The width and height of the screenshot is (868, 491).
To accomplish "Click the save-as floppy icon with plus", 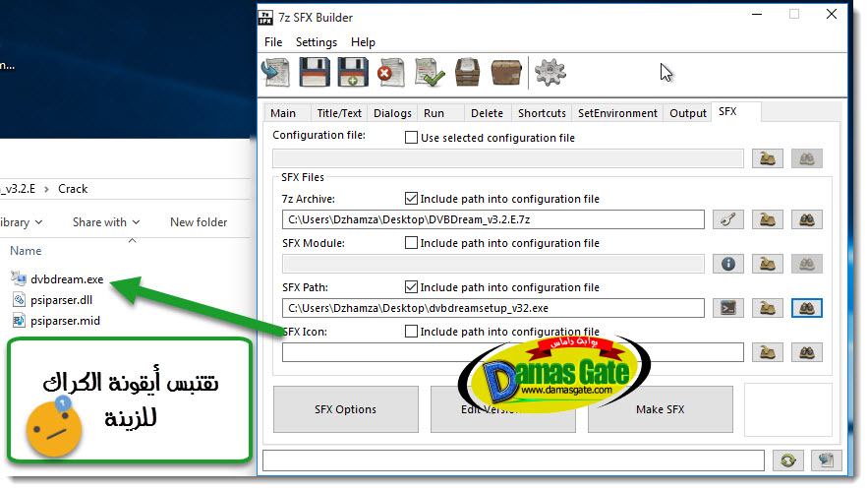I will 353,72.
